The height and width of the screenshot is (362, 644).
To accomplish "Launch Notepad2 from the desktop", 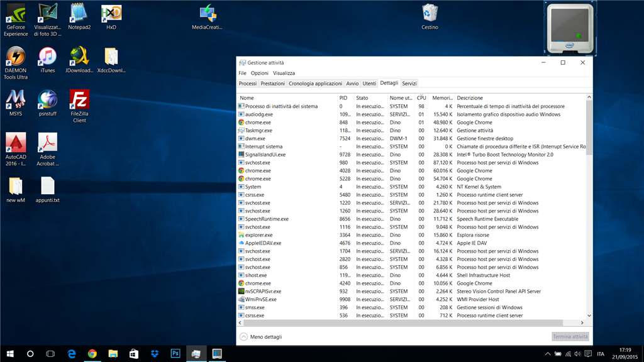I will [x=79, y=16].
